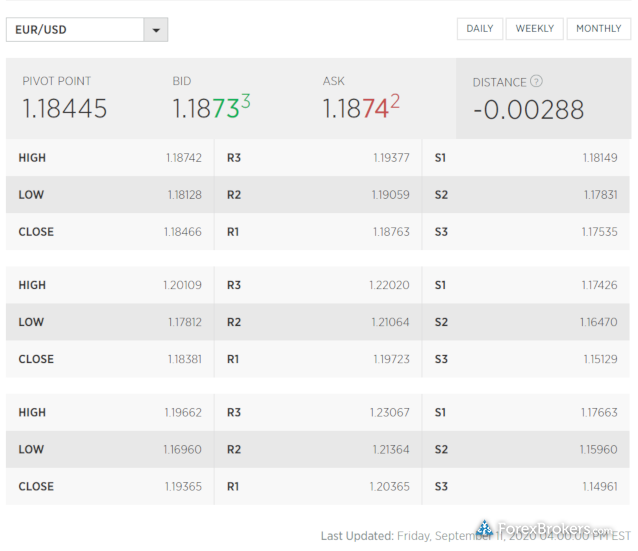638x551 pixels.
Task: Click the HIGH value 1.18742
Action: [183, 158]
